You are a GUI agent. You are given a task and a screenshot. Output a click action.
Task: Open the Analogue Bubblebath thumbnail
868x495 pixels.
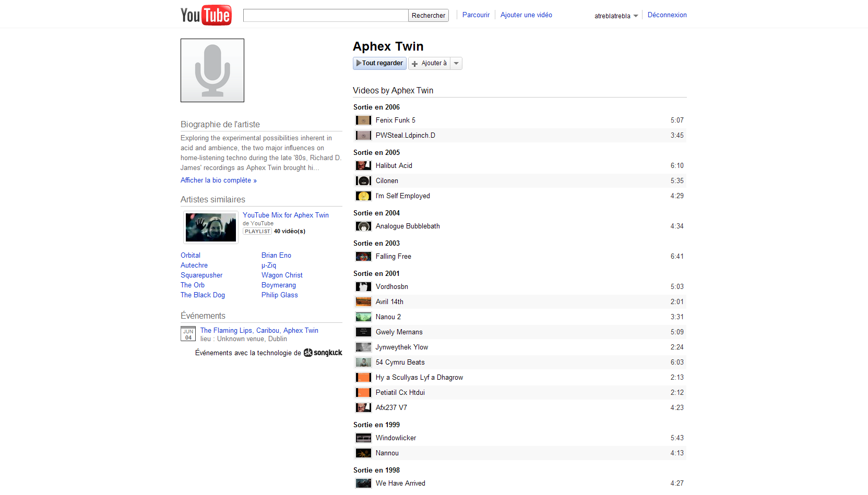tap(363, 226)
